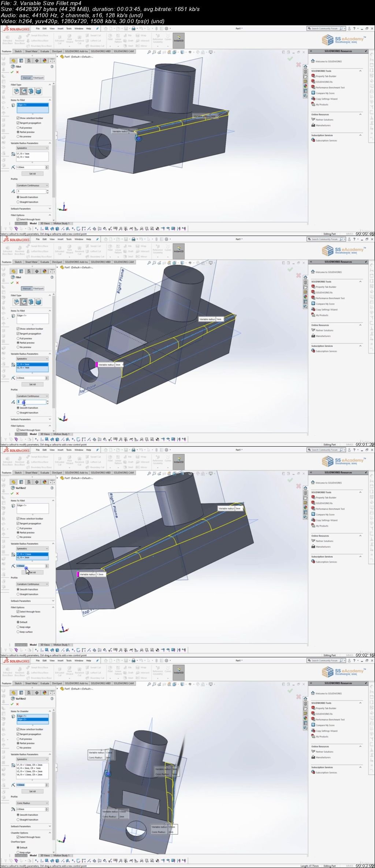Select Partial preview radio in 00:03:02 frame
The height and width of the screenshot is (868, 375).
[x=18, y=743]
